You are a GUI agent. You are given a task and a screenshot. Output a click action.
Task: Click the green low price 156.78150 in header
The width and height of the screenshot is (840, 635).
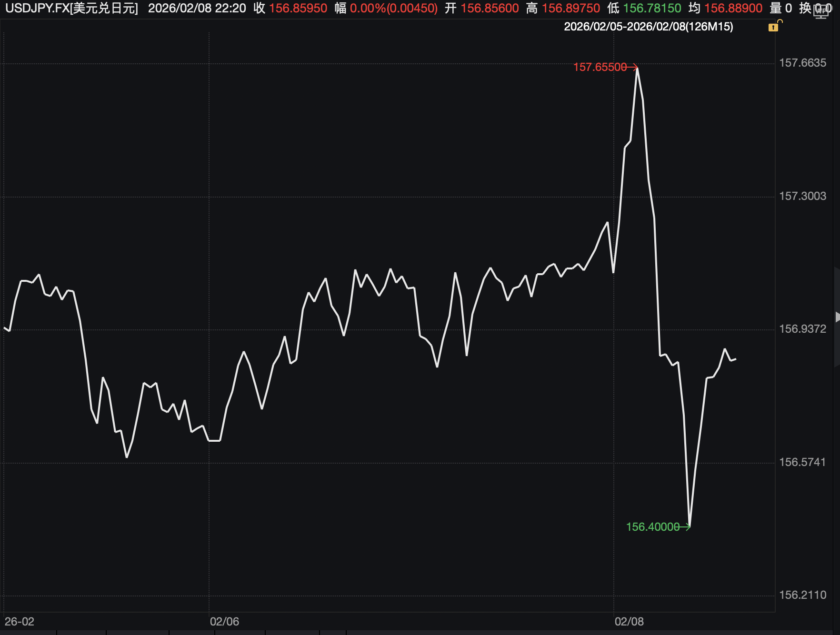pyautogui.click(x=652, y=8)
